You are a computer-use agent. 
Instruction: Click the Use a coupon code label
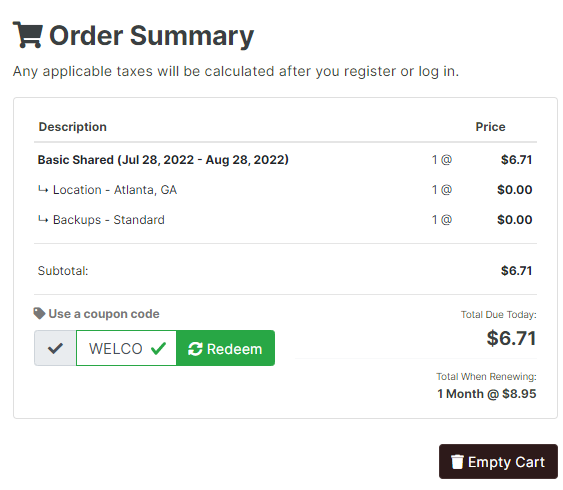(104, 314)
